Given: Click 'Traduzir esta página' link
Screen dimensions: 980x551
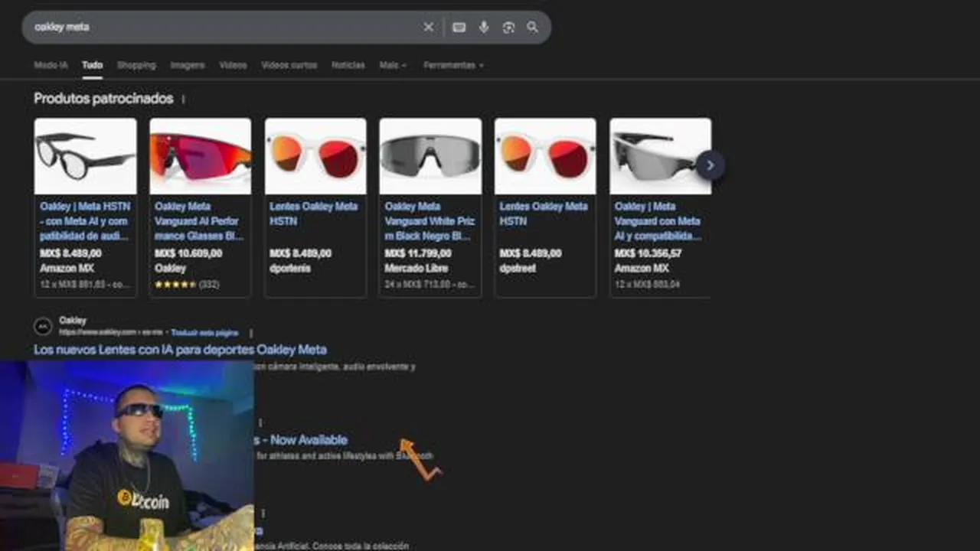Looking at the screenshot, I should [x=204, y=333].
